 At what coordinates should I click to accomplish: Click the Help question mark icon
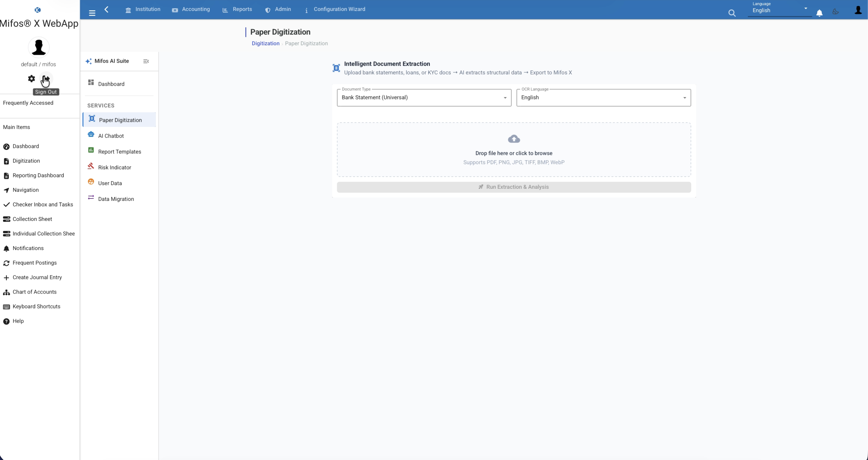[6, 322]
